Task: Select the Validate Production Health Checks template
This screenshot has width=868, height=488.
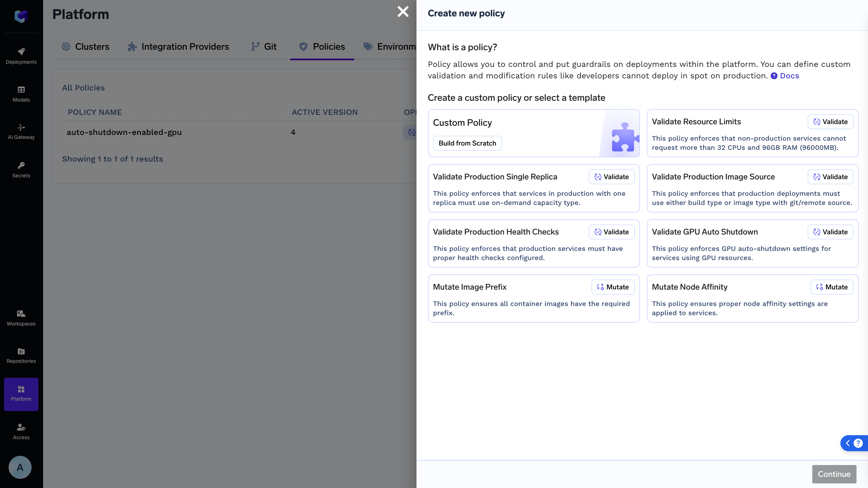Action: click(x=533, y=243)
